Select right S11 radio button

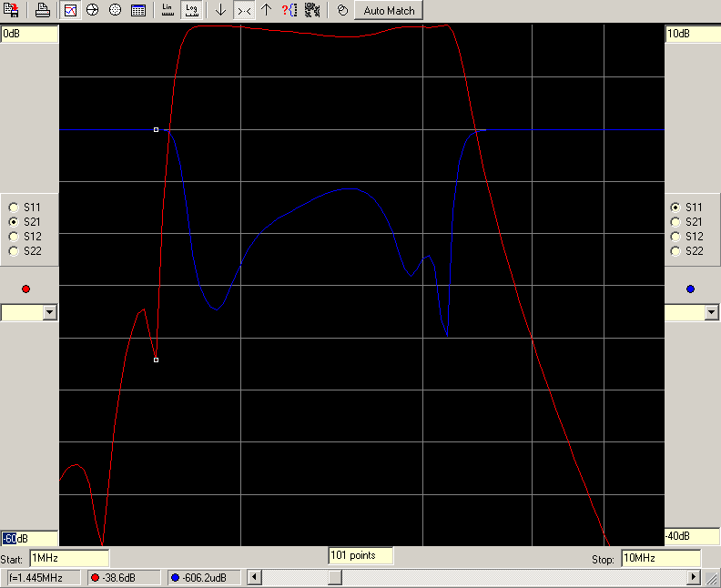(675, 208)
